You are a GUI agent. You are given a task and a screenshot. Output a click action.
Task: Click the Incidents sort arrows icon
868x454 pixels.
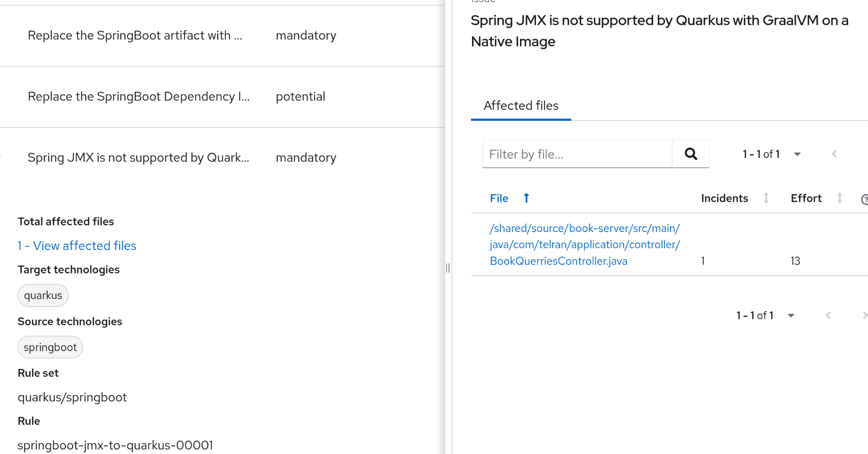pos(766,198)
